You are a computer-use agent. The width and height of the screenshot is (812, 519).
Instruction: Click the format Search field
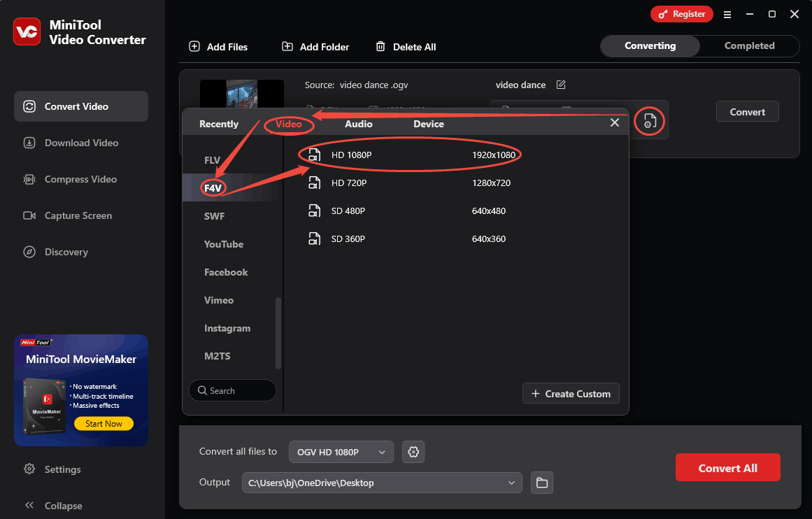pyautogui.click(x=232, y=390)
